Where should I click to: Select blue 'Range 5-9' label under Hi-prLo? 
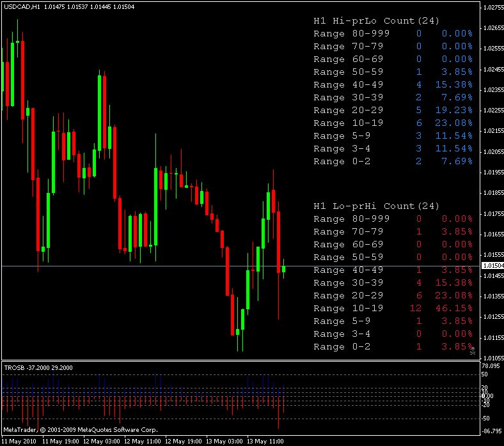point(342,136)
